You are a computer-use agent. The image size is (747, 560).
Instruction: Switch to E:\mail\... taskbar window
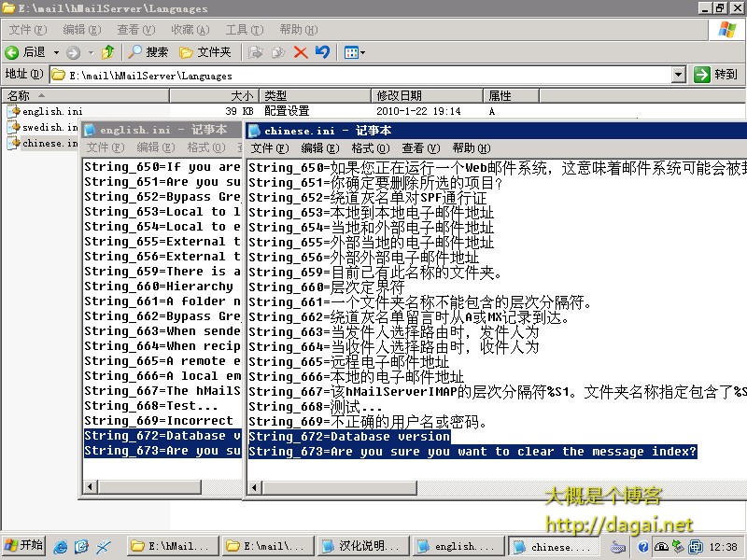268,546
